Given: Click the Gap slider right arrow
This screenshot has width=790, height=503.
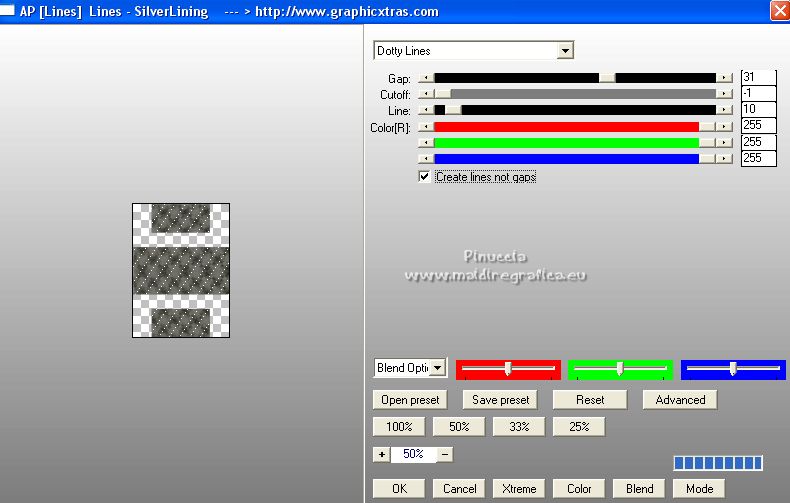Looking at the screenshot, I should [x=724, y=78].
